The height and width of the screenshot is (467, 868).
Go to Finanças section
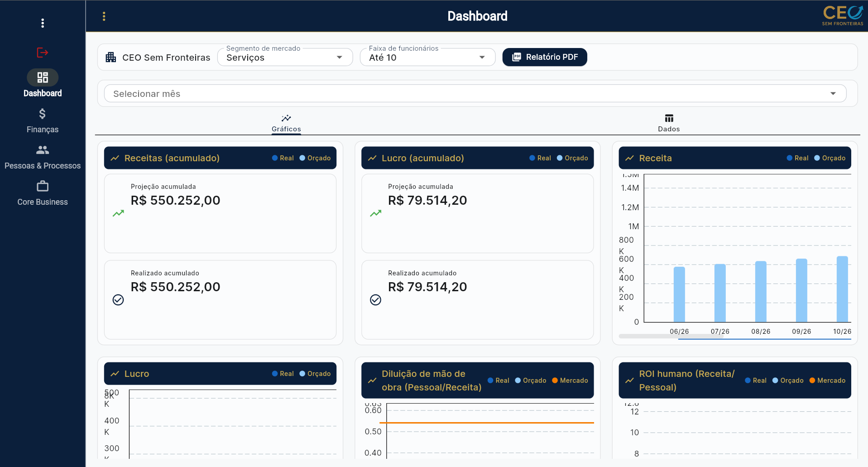pos(43,120)
